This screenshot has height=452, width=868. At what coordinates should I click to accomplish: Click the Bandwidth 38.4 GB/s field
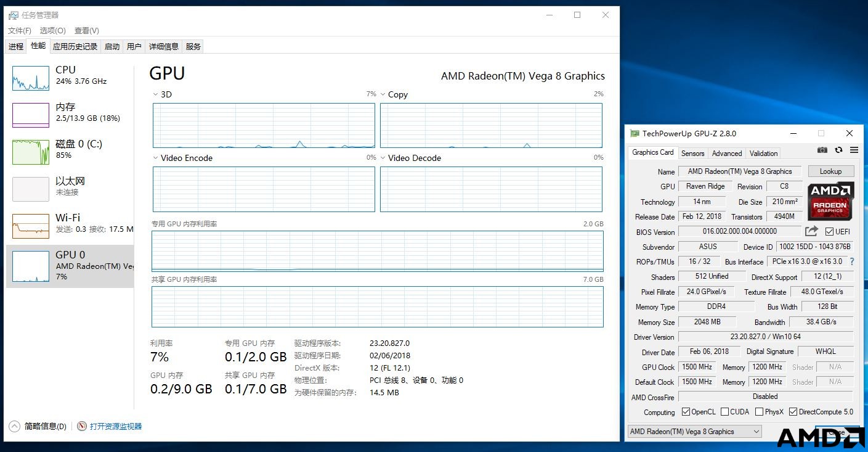tap(821, 322)
